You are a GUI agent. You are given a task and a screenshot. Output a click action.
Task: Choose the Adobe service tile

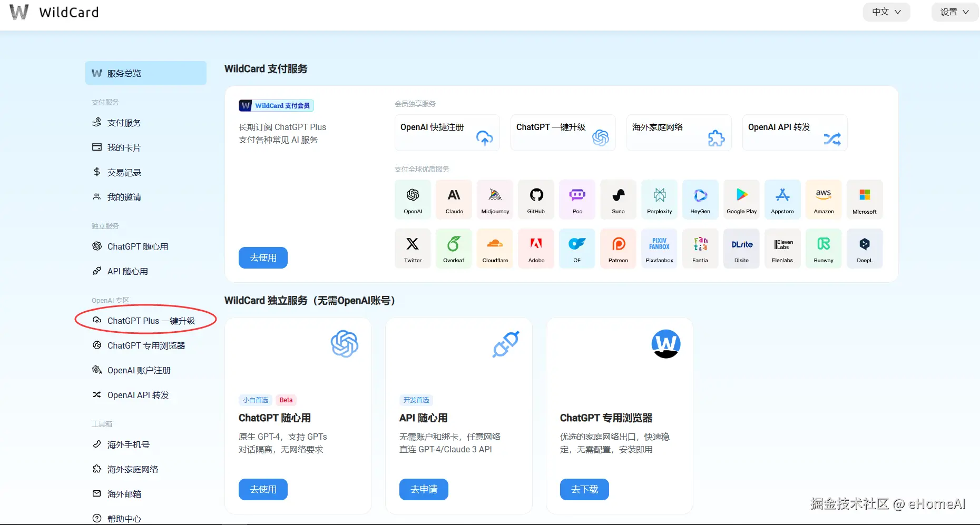pos(536,248)
